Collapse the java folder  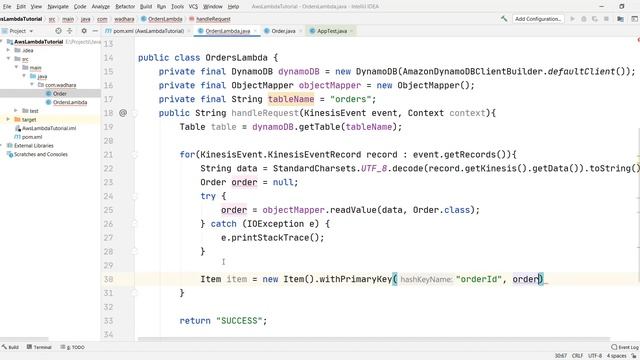click(24, 76)
